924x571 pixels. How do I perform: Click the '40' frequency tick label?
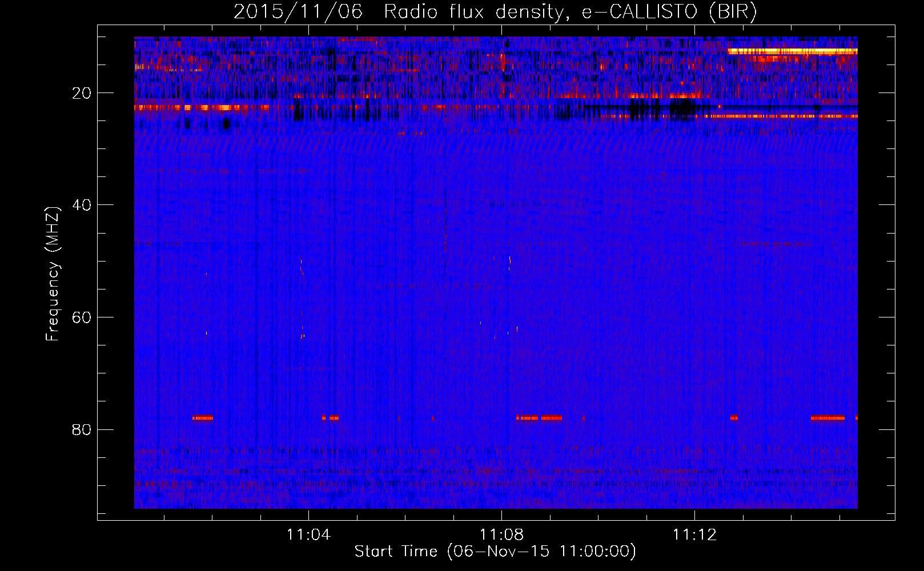click(x=82, y=205)
